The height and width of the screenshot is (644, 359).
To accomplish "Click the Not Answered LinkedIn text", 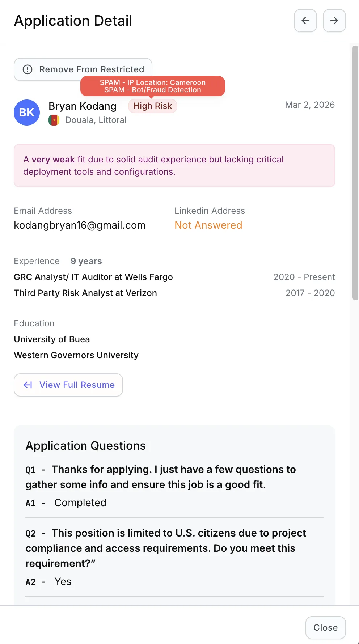I will pyautogui.click(x=208, y=225).
